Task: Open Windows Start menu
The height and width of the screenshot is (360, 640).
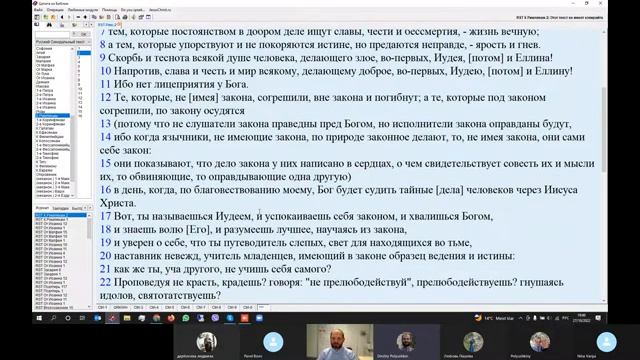Action: (x=39, y=318)
